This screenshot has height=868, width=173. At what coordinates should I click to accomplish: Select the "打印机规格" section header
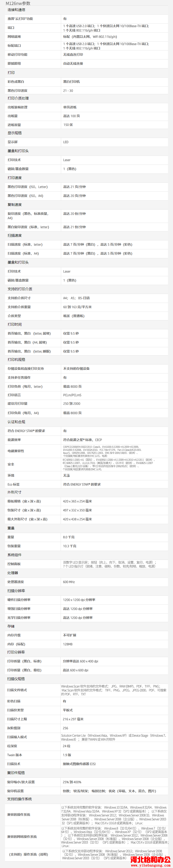[x=16, y=359]
